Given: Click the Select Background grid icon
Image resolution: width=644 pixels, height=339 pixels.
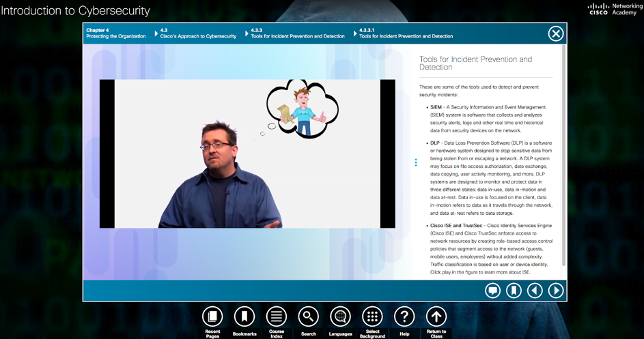Looking at the screenshot, I should [x=372, y=316].
